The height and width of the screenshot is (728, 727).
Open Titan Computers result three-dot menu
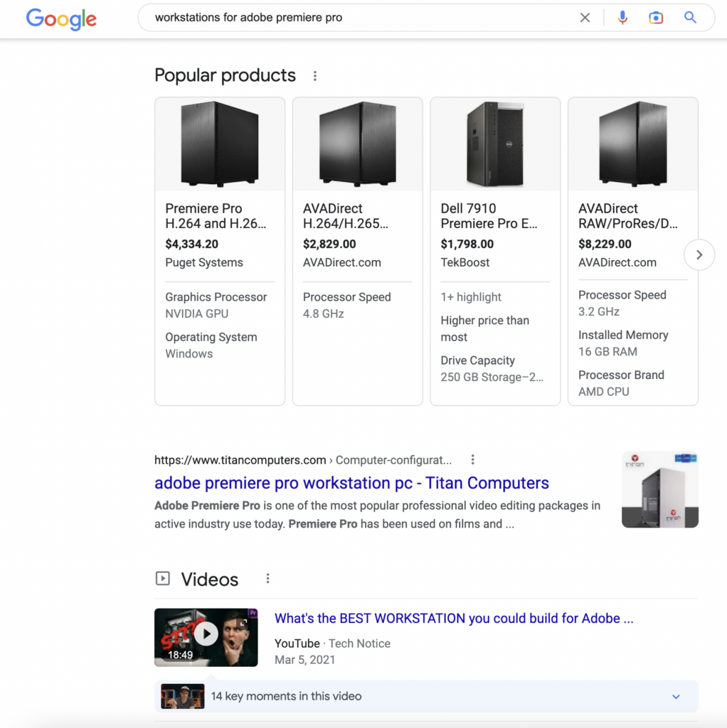[x=472, y=460]
